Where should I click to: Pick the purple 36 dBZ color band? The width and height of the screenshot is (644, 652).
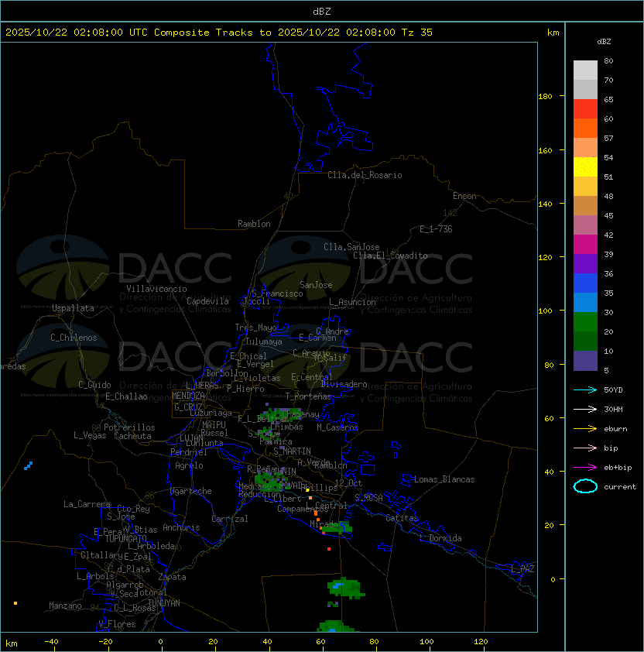(585, 264)
